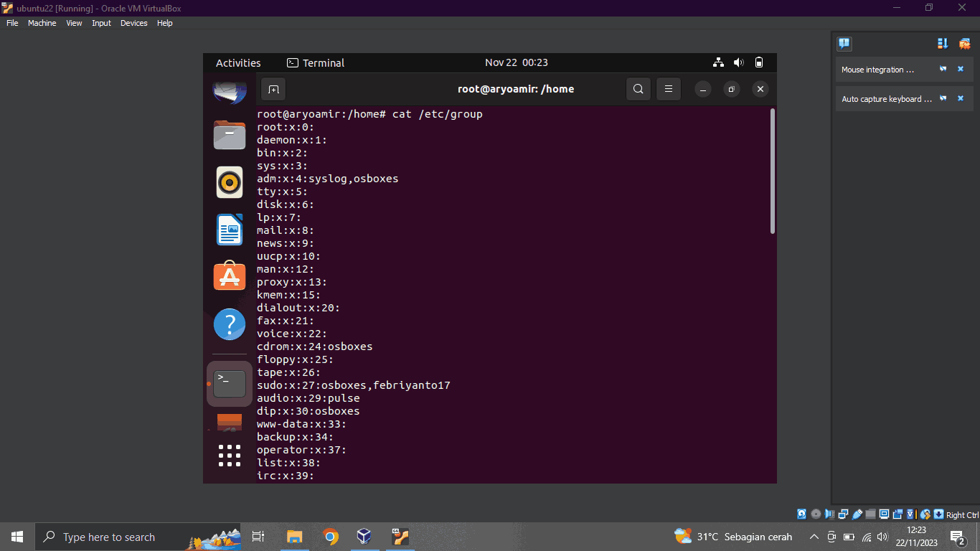Click the keyboard capture arrow status icon
The image size is (980, 551).
click(x=938, y=514)
